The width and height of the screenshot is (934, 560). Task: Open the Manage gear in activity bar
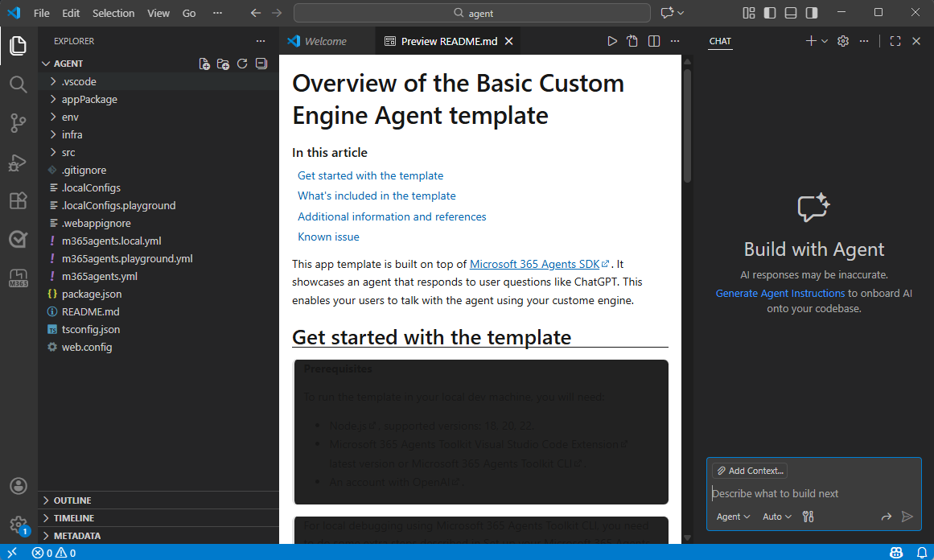[18, 525]
